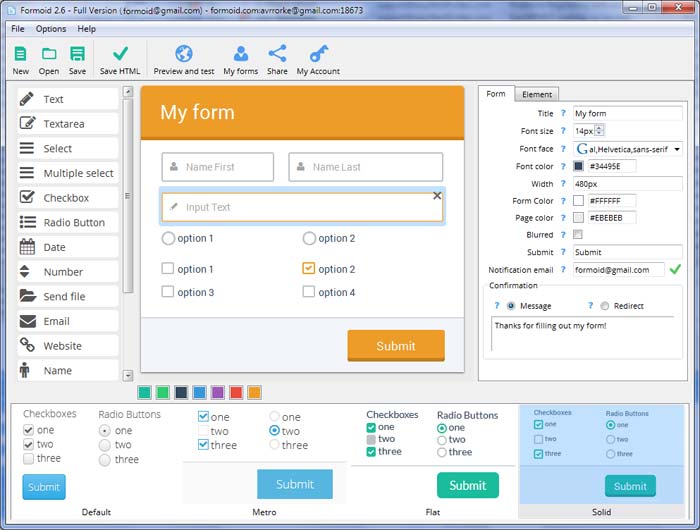Open an existing form via Open icon
Viewport: 700px width, 530px height.
(x=49, y=54)
